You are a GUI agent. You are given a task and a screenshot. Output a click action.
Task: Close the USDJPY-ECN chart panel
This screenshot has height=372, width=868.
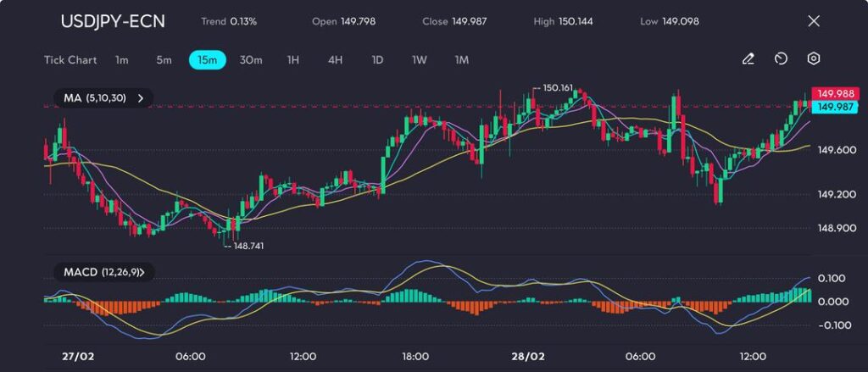[x=814, y=21]
